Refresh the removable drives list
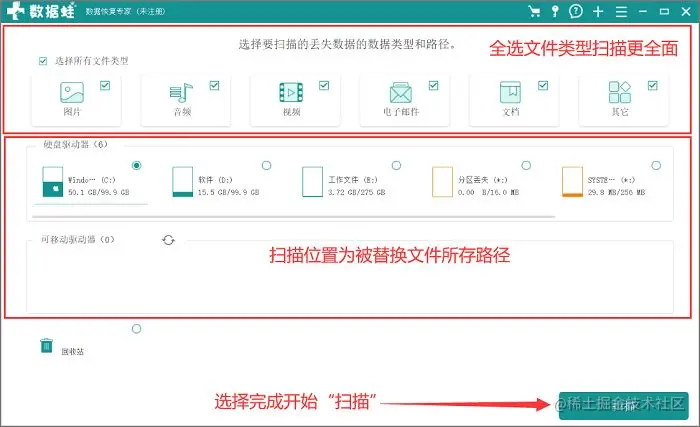The width and height of the screenshot is (700, 427). [x=168, y=240]
